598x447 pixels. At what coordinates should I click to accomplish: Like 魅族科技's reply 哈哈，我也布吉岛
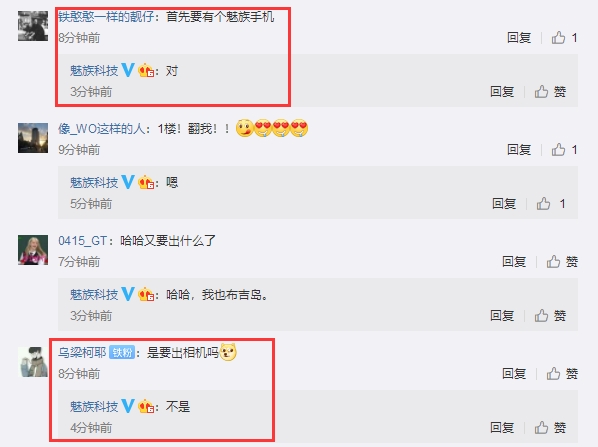pos(550,315)
